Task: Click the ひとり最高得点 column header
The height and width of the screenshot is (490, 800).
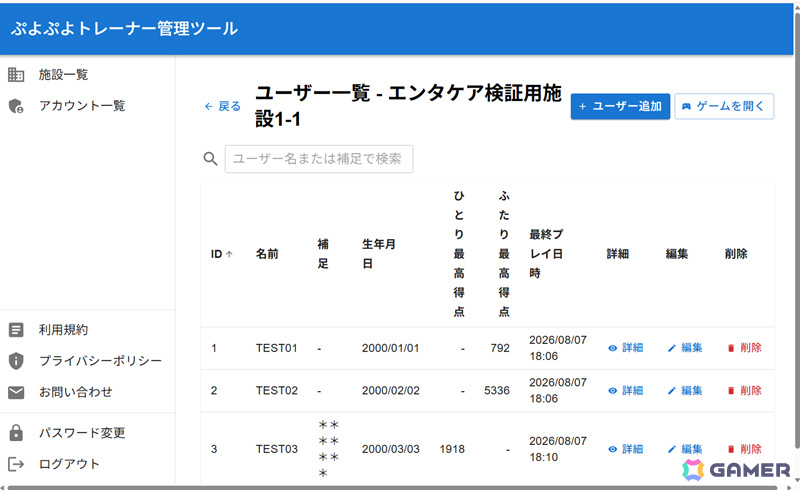Action: [x=459, y=254]
